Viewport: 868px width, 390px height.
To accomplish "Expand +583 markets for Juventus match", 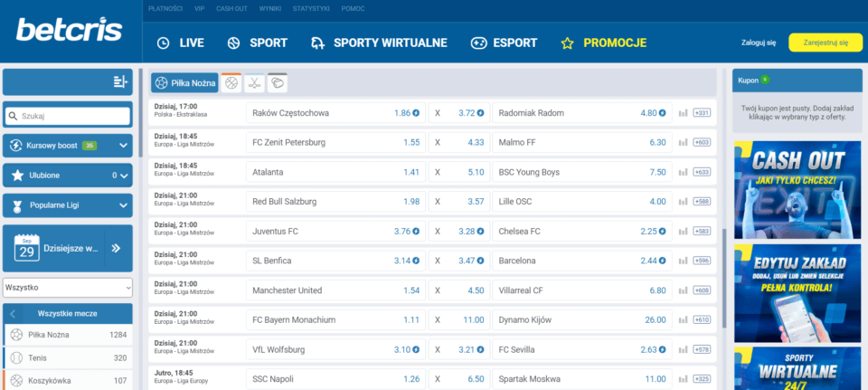I will pos(702,232).
